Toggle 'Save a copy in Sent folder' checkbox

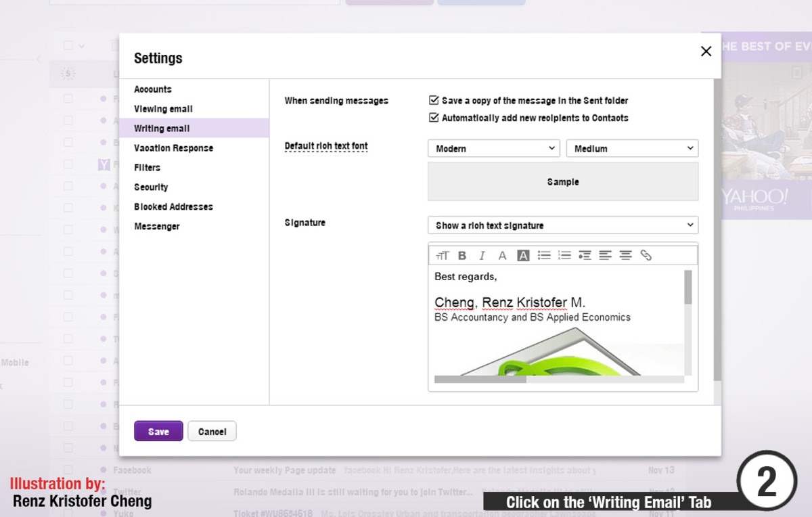tap(434, 100)
